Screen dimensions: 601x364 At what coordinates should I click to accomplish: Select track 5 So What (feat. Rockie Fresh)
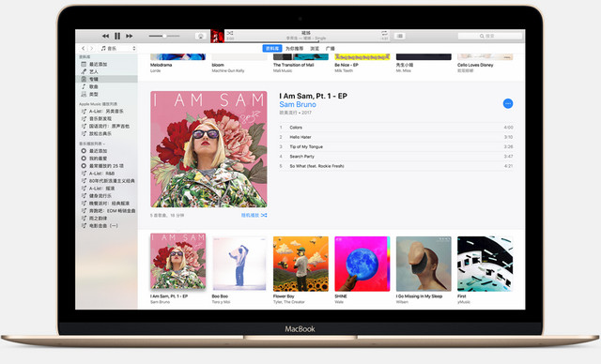[x=396, y=166]
